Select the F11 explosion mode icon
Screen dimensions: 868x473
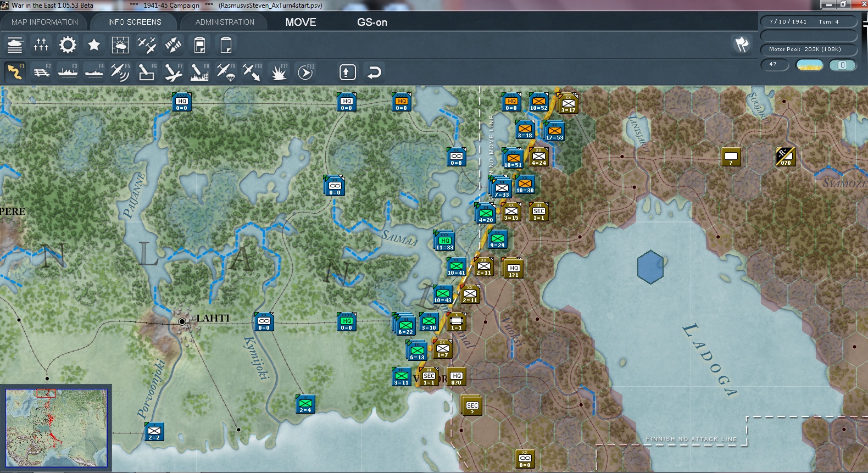[279, 72]
